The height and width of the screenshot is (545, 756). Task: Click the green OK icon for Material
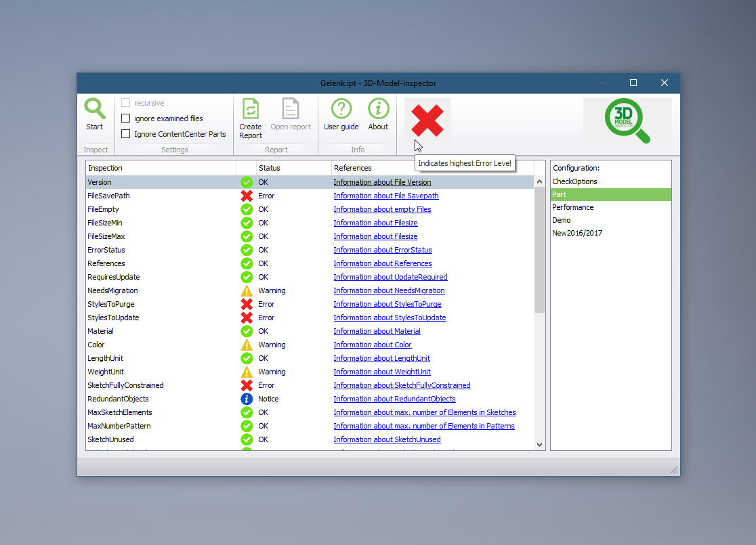247,331
